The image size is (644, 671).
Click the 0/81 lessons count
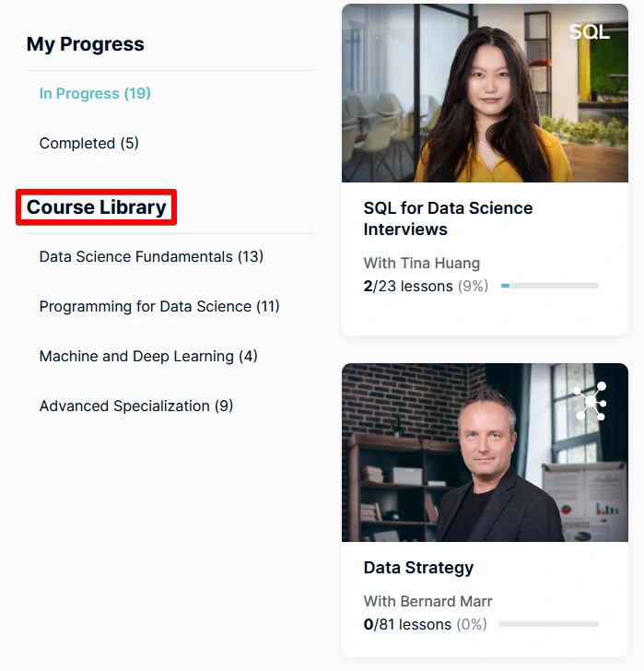pyautogui.click(x=407, y=624)
